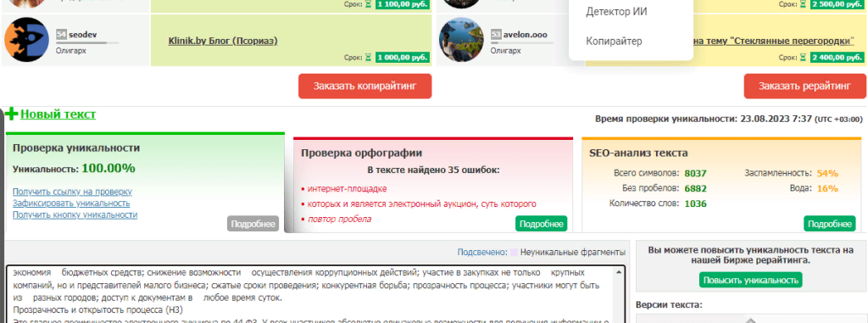Click the 1 000,00 руб. price badge
Image resolution: width=868 pixels, height=323 pixels.
coord(403,57)
